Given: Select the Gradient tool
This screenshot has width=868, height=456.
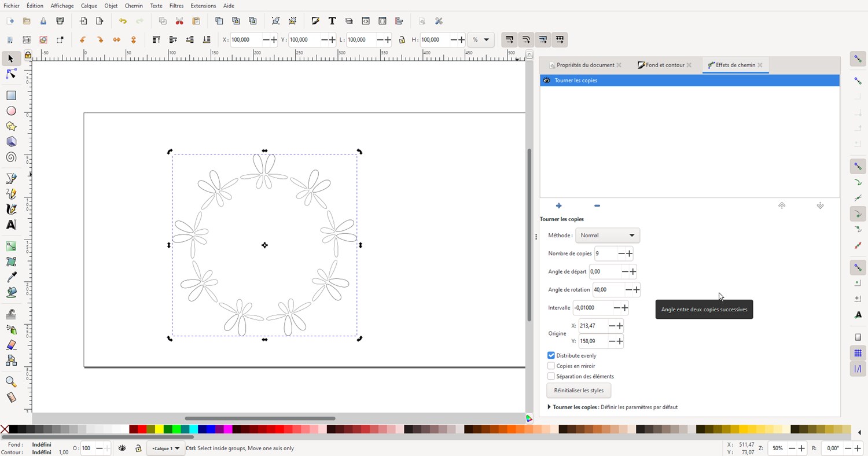Looking at the screenshot, I should point(10,246).
